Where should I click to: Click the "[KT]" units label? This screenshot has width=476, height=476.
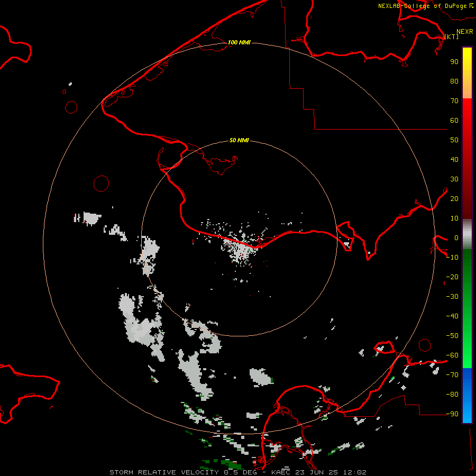coord(452,36)
